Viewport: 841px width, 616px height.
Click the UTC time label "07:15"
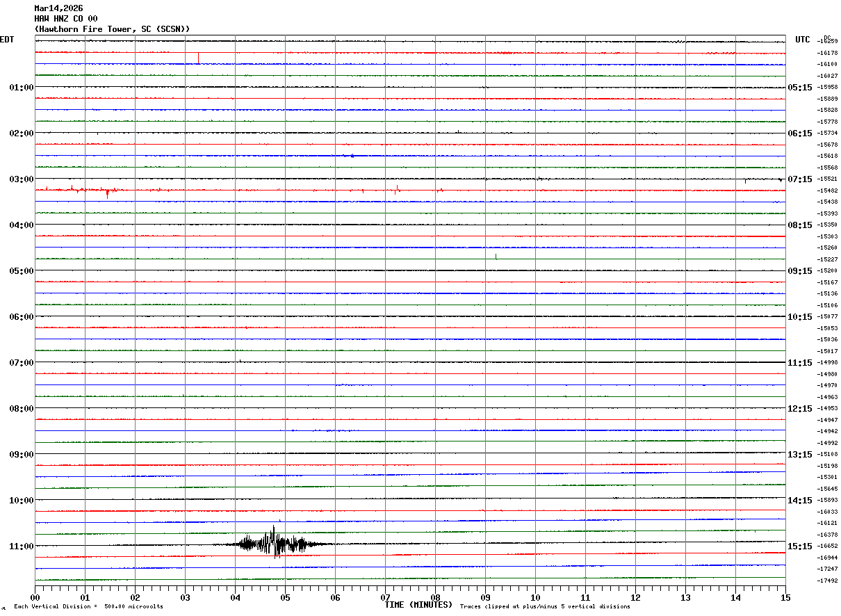800,179
